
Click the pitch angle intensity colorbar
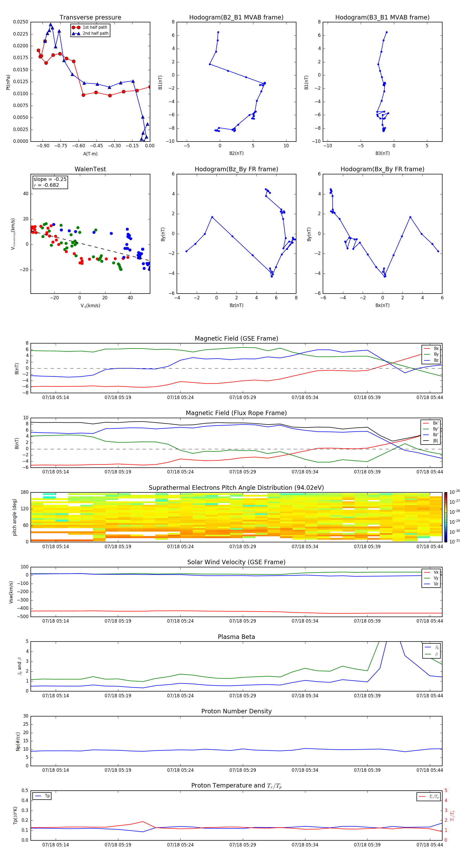pos(446,517)
